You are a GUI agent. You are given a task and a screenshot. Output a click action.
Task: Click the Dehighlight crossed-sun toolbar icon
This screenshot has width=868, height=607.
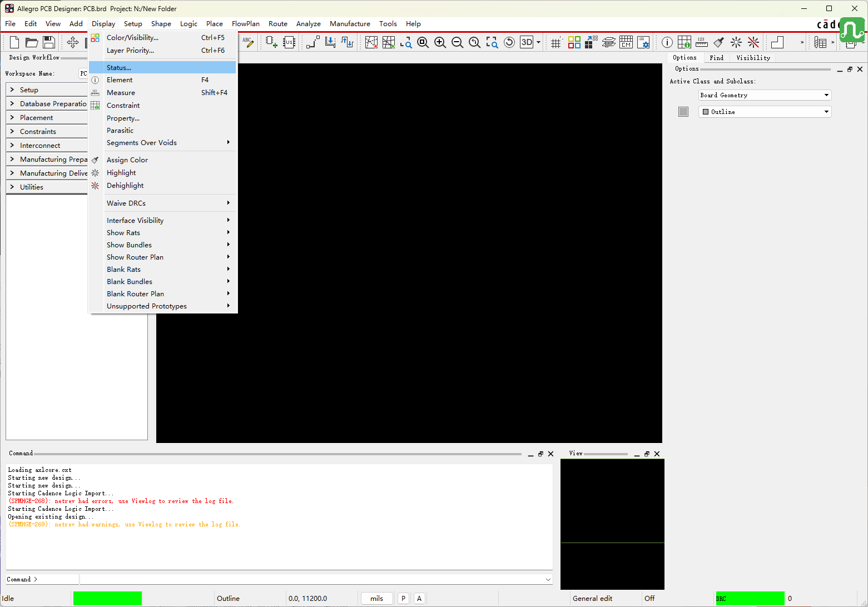point(753,42)
